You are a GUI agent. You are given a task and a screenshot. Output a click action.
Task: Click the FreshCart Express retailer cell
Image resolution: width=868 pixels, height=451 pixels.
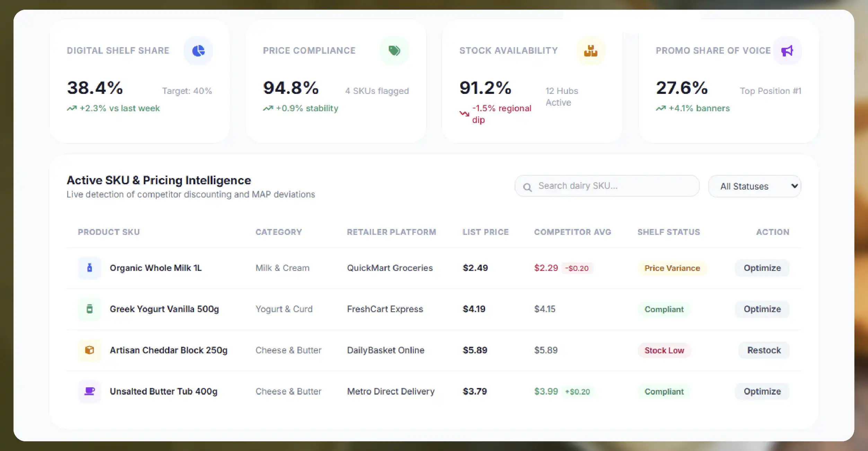click(x=385, y=309)
